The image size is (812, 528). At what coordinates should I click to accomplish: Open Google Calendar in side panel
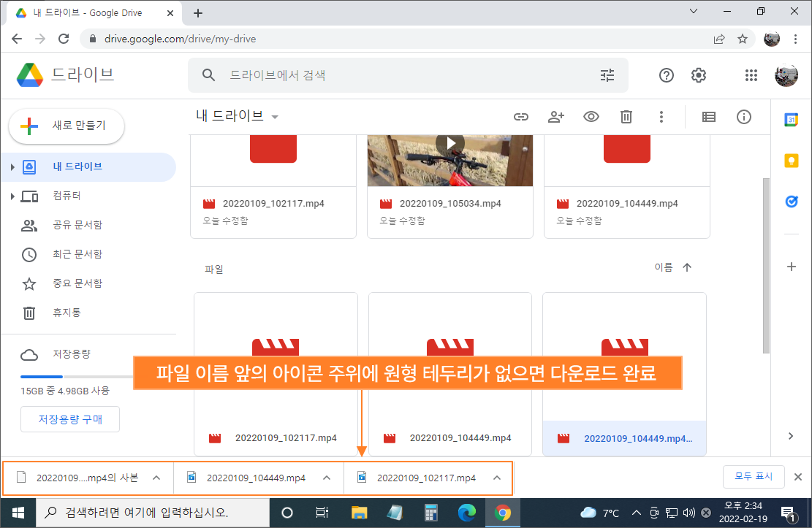(x=792, y=120)
